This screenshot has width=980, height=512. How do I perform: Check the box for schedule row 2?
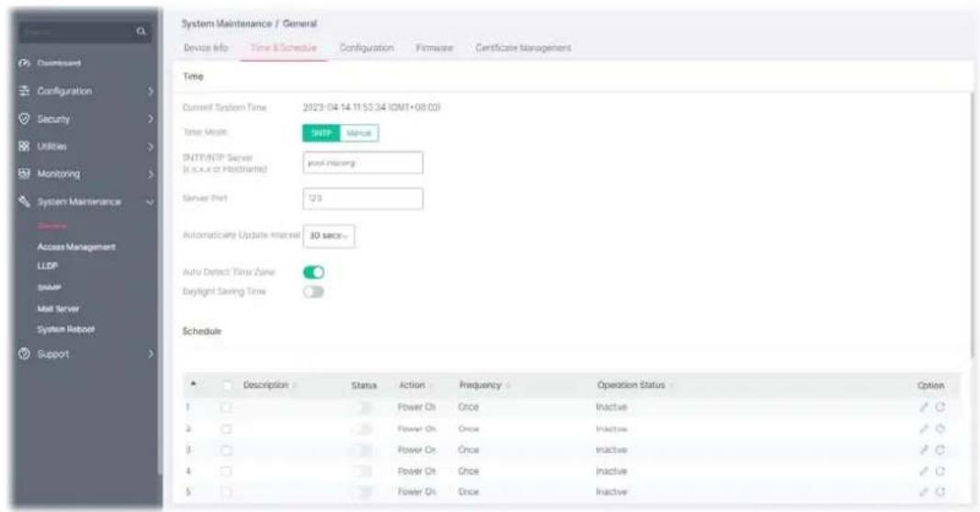tap(226, 429)
